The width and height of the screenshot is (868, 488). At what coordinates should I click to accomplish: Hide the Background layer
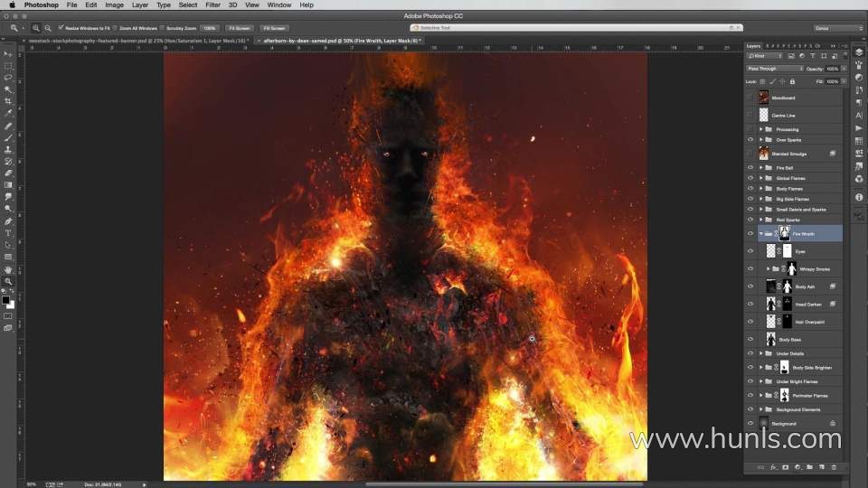pos(750,423)
